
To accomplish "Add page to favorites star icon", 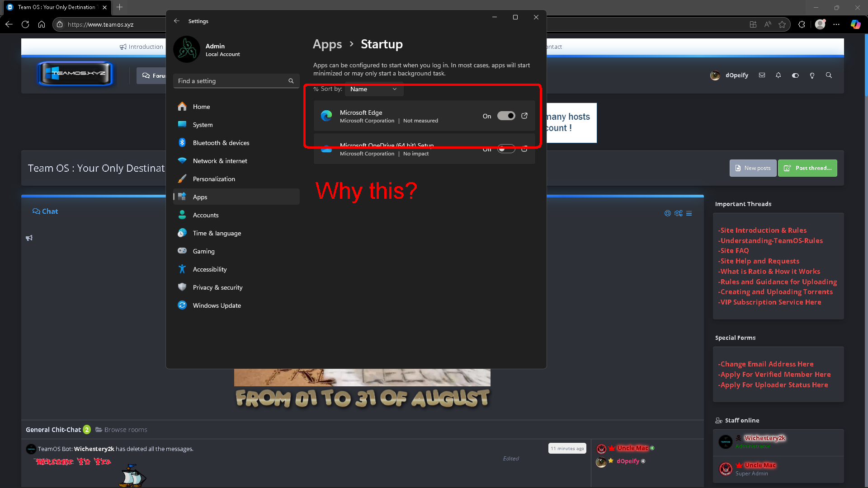I will (x=782, y=24).
